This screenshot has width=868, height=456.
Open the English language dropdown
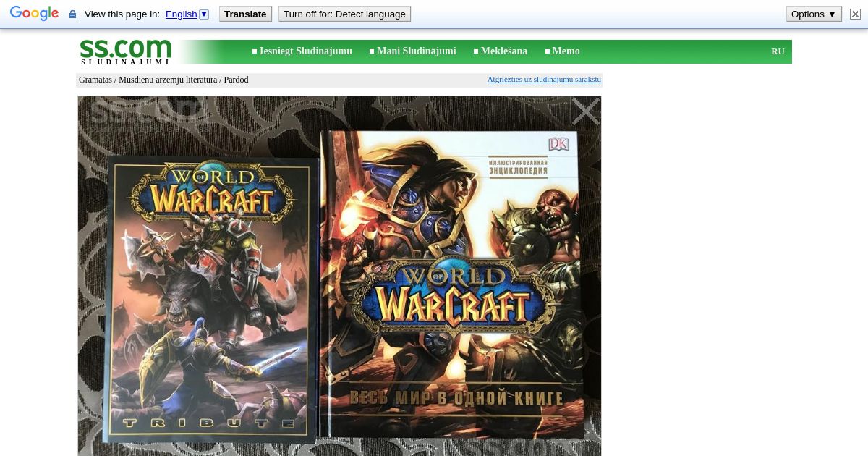(187, 14)
